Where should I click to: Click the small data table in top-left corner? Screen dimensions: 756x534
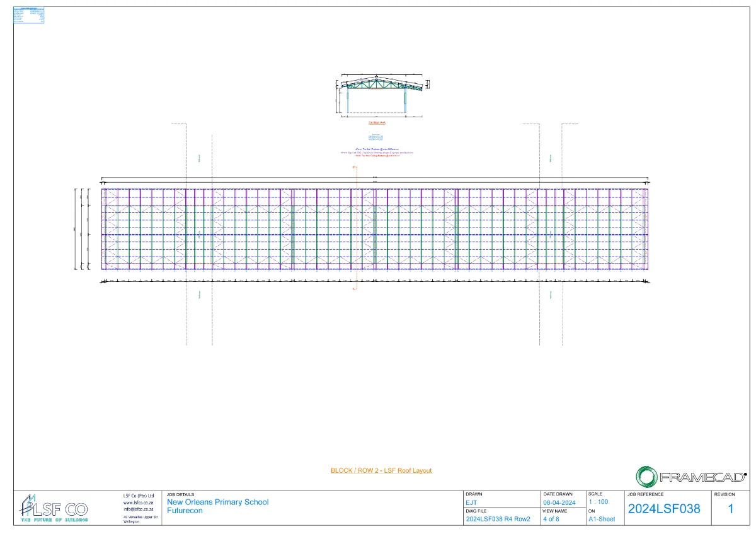pos(29,16)
